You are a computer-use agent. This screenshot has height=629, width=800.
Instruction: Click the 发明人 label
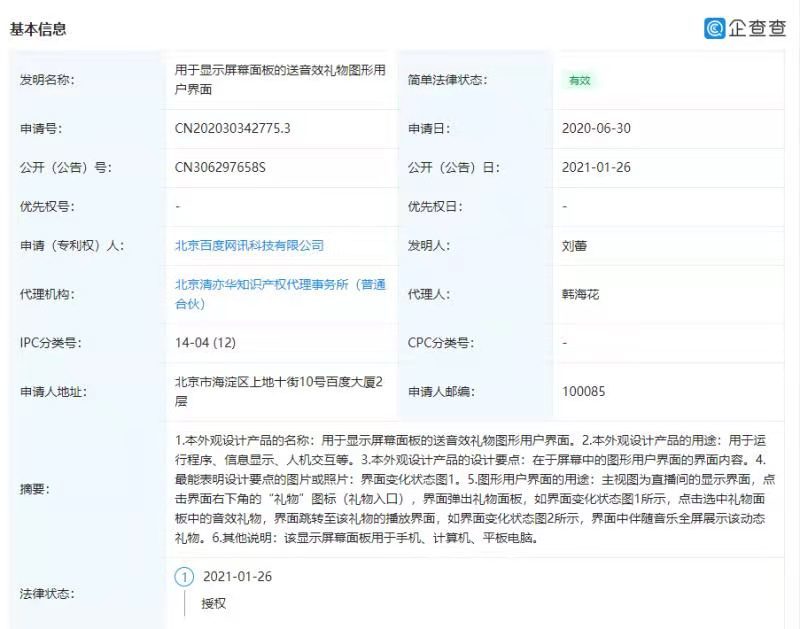[x=429, y=246]
